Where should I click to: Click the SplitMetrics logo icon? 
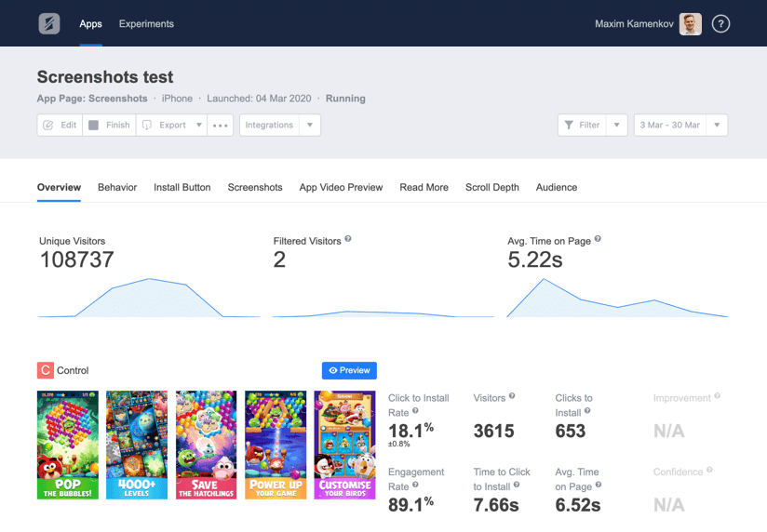[x=49, y=23]
